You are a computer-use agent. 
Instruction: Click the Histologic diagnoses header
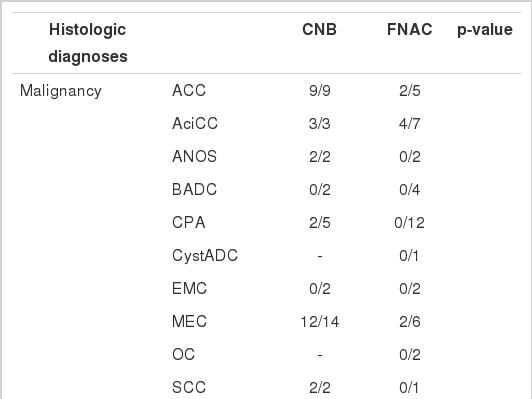tap(88, 43)
